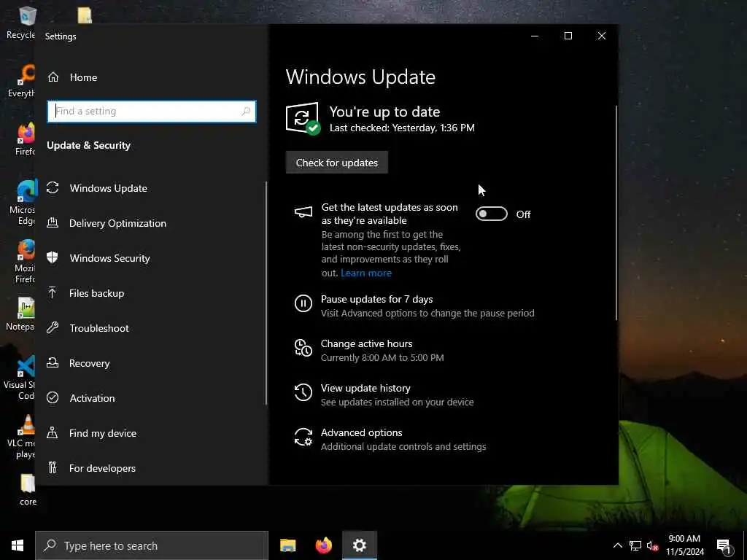Show hidden tray icons chevron
Screen dimensions: 747x560
point(617,545)
